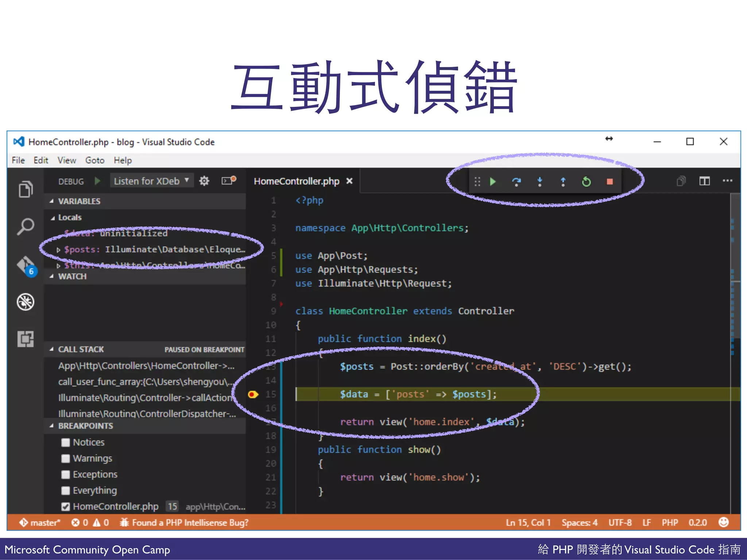Click the debug toolbar drag handle
This screenshot has height=560, width=747.
coord(477,182)
